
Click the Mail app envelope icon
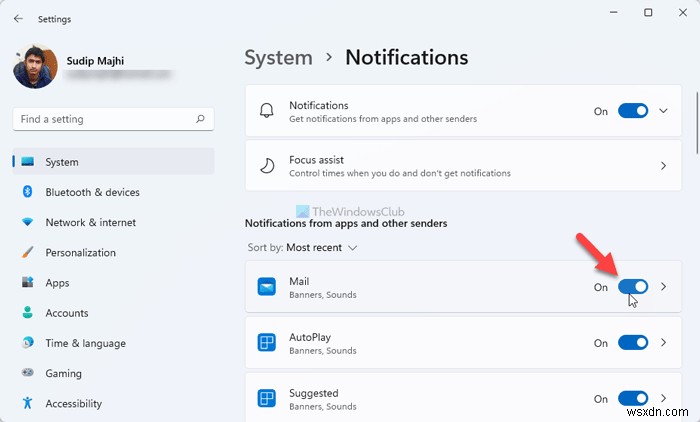(267, 287)
